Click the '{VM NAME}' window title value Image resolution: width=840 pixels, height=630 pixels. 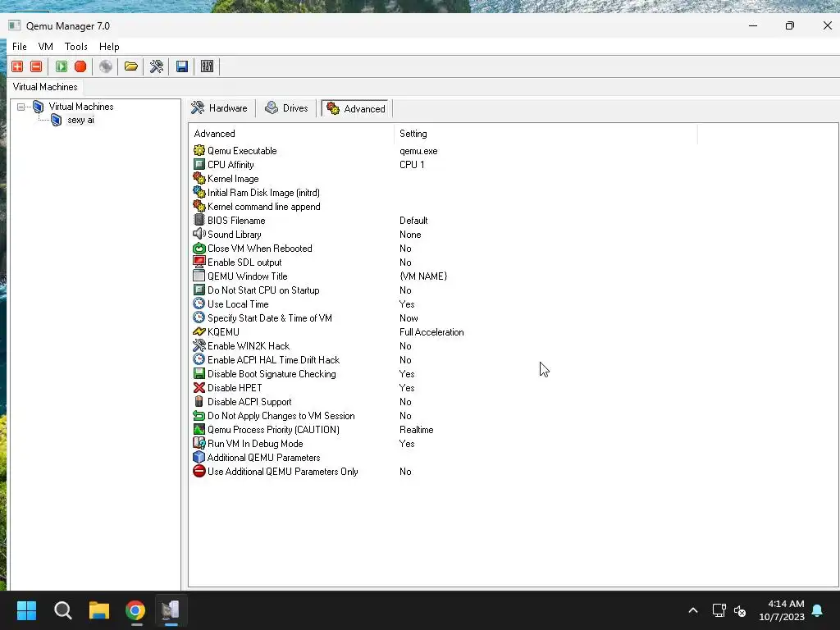click(423, 276)
